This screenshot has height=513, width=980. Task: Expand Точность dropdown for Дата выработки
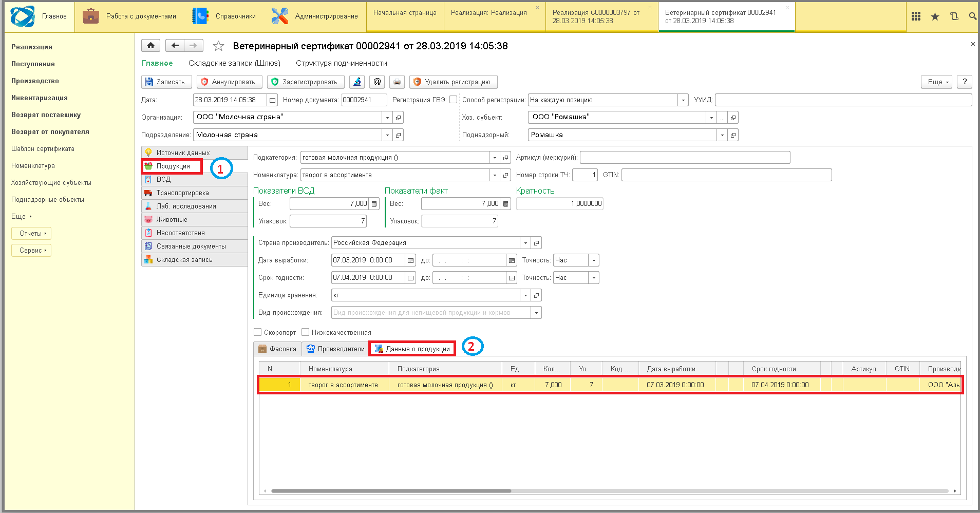tap(594, 260)
